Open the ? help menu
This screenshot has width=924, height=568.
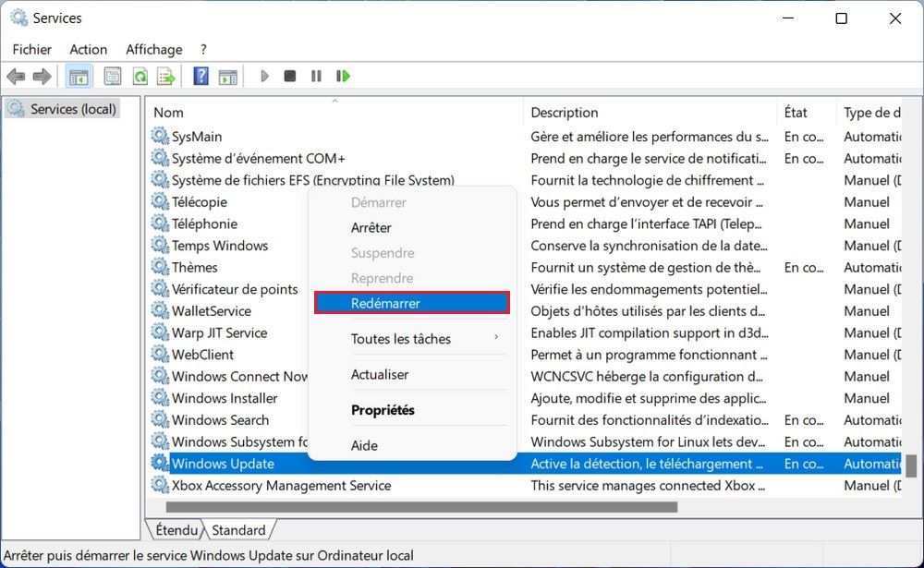point(203,50)
